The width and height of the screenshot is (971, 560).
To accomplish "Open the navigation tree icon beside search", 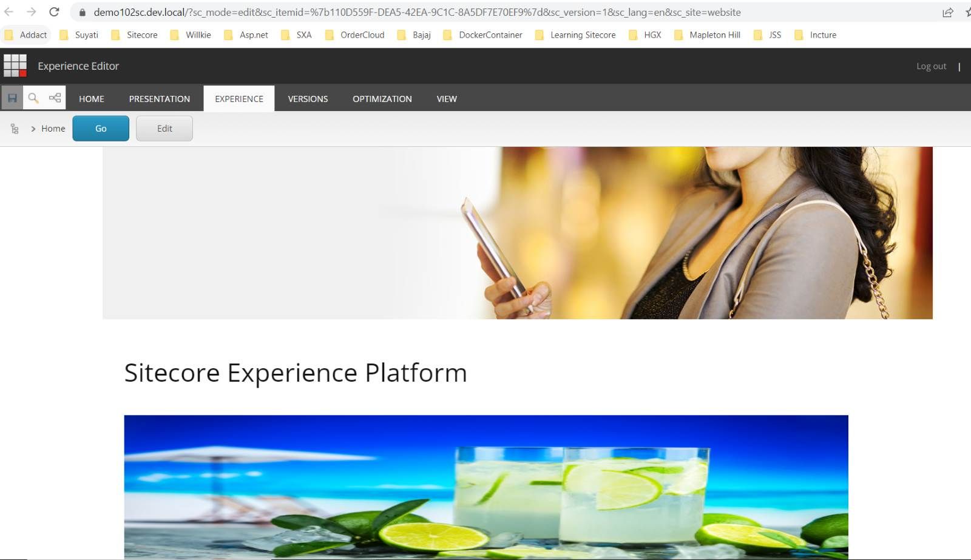I will (x=55, y=98).
